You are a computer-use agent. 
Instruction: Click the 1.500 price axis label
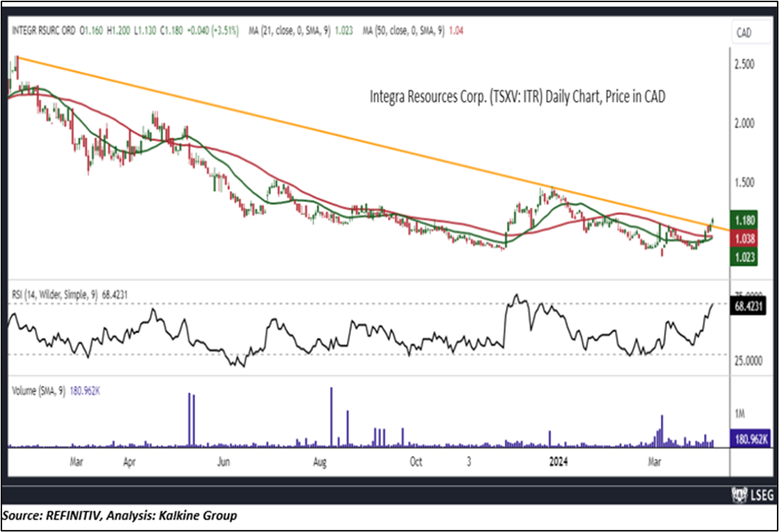click(x=744, y=182)
